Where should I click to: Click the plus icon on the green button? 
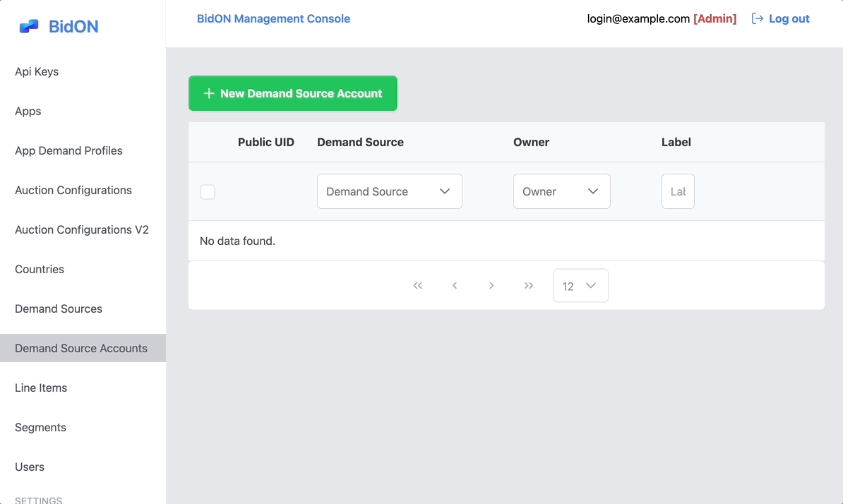click(x=208, y=92)
